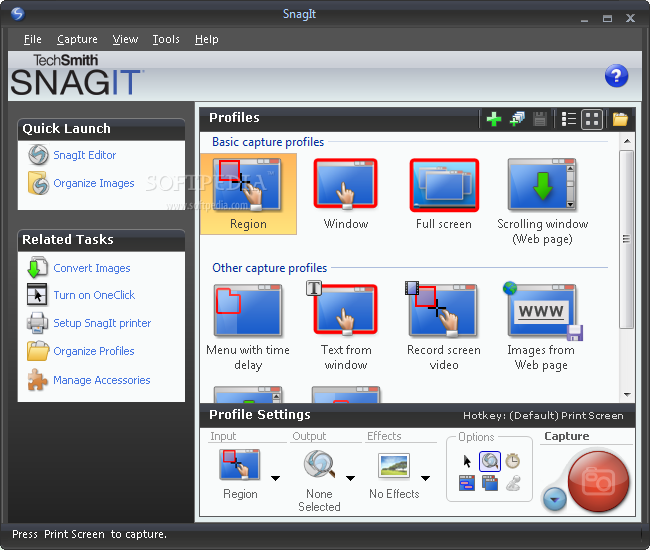650x550 pixels.
Task: Open the Help menu
Action: [x=207, y=39]
